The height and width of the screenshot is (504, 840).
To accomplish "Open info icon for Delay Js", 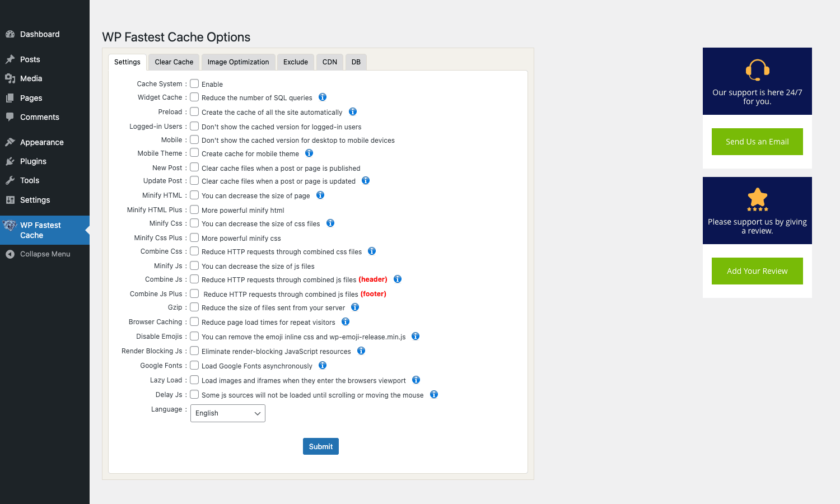I will click(434, 394).
